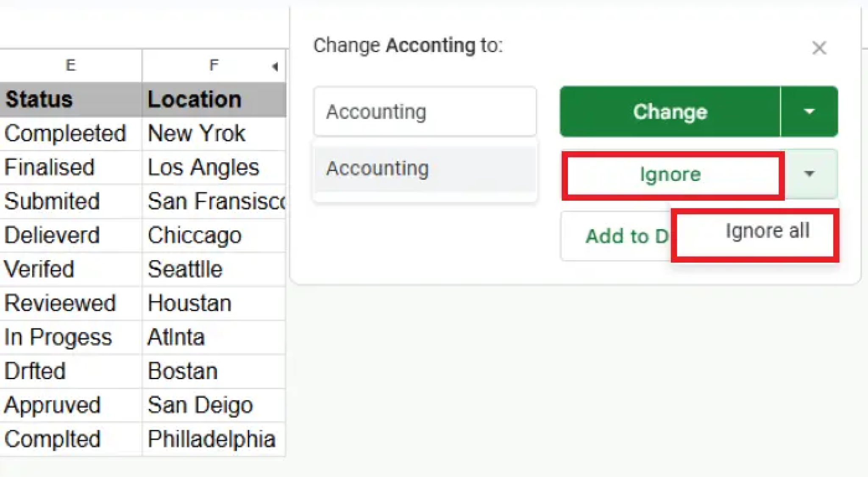868x477 pixels.
Task: Click the Philladelphia cell
Action: [x=214, y=439]
